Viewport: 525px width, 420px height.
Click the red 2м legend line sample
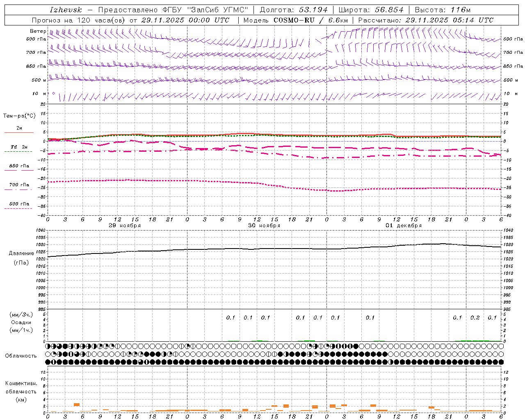point(19,132)
